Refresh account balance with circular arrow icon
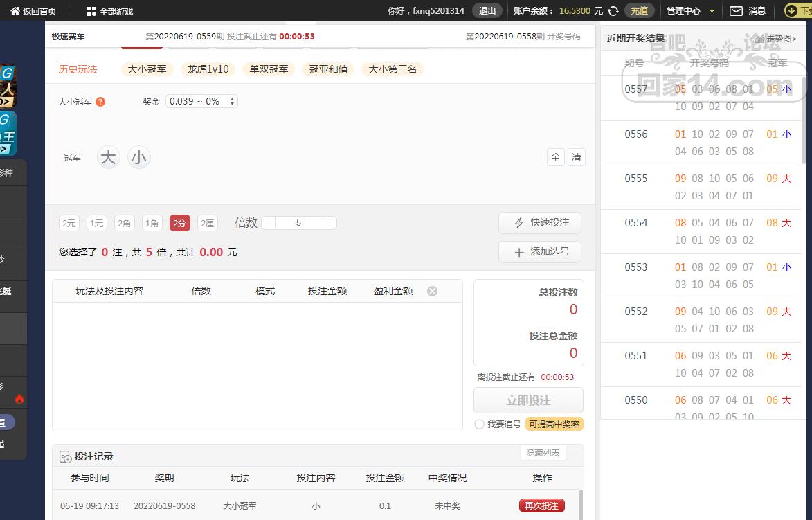 coord(613,11)
